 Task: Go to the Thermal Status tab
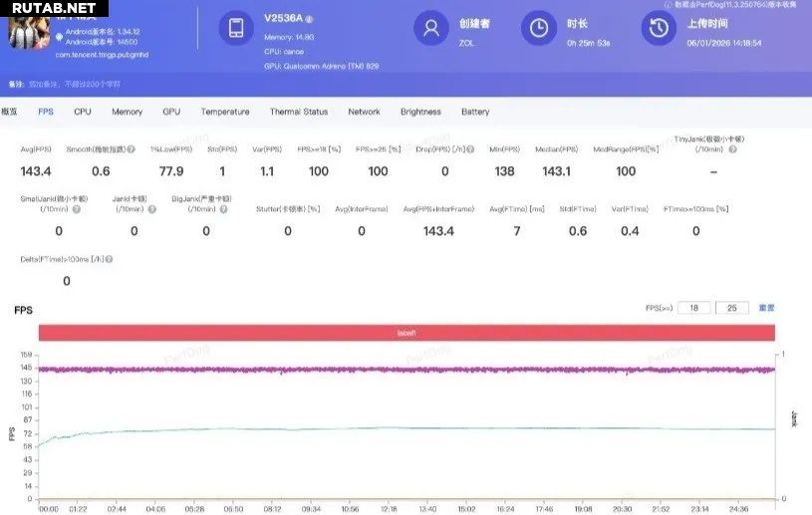pyautogui.click(x=299, y=112)
